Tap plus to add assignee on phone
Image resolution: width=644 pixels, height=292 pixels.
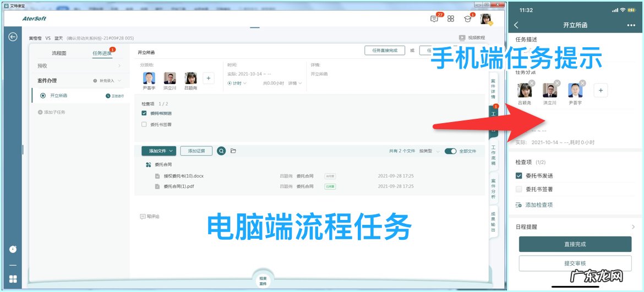coord(601,90)
